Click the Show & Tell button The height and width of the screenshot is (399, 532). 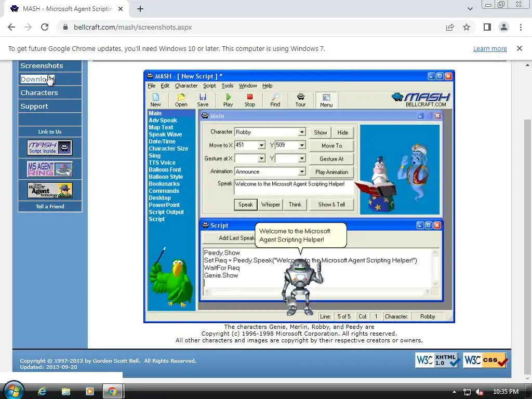pyautogui.click(x=331, y=205)
